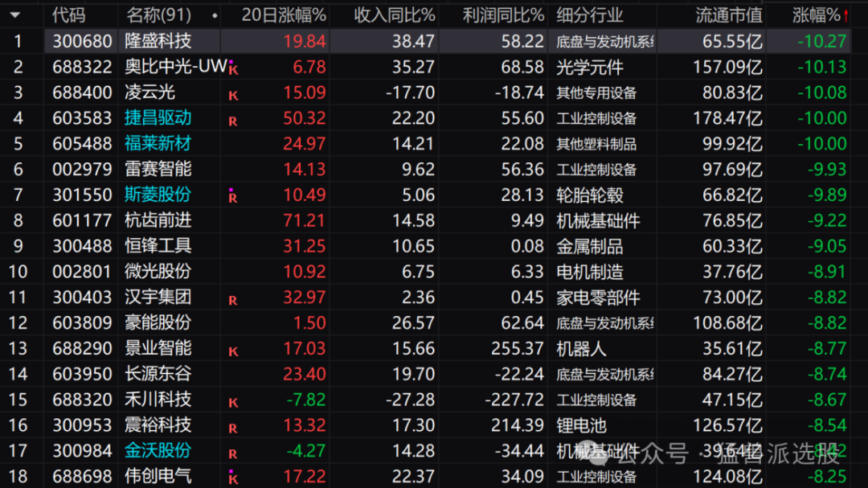Select stock name 杭齿前进
The height and width of the screenshot is (488, 868).
click(x=158, y=220)
